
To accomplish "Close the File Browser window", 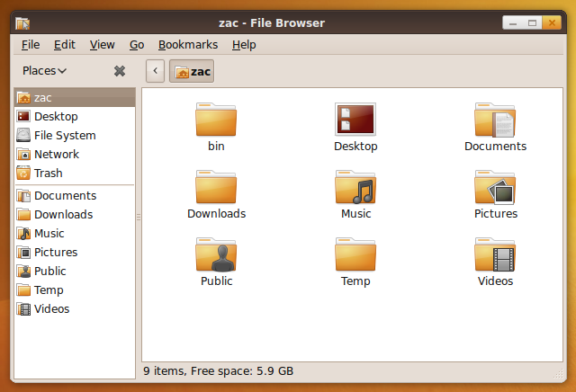I will pyautogui.click(x=552, y=23).
